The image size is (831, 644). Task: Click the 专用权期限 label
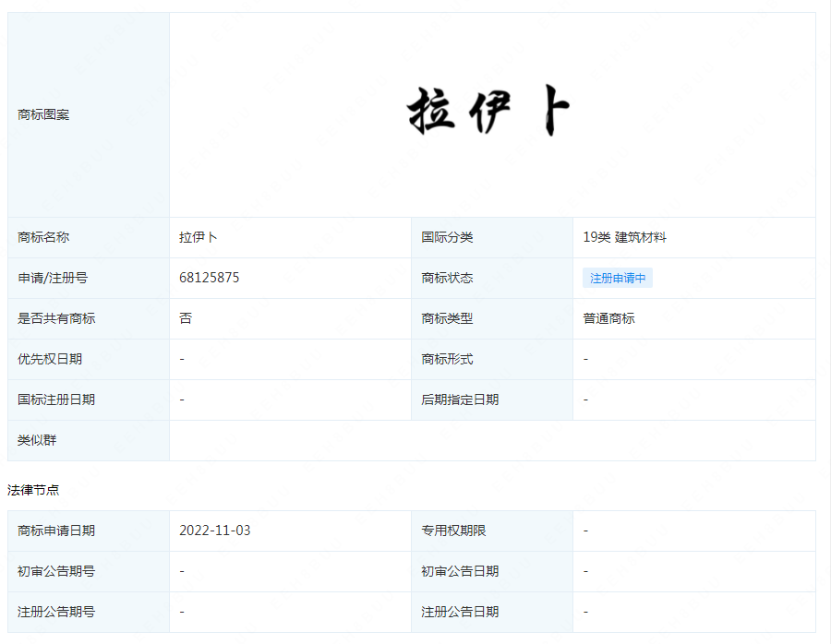click(x=453, y=531)
